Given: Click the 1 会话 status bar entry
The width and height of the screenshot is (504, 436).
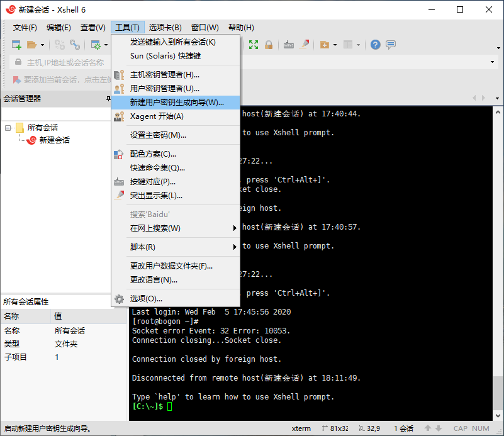Looking at the screenshot, I should 404,428.
